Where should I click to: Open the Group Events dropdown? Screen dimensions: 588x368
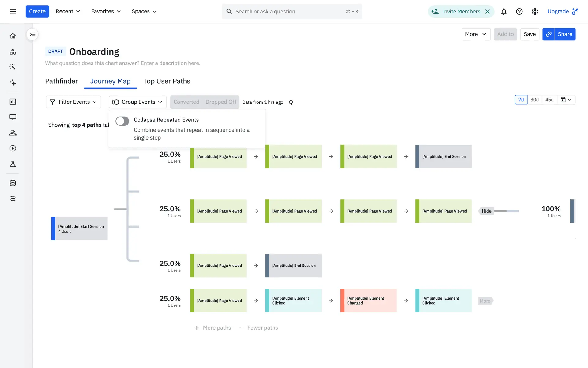coord(138,102)
